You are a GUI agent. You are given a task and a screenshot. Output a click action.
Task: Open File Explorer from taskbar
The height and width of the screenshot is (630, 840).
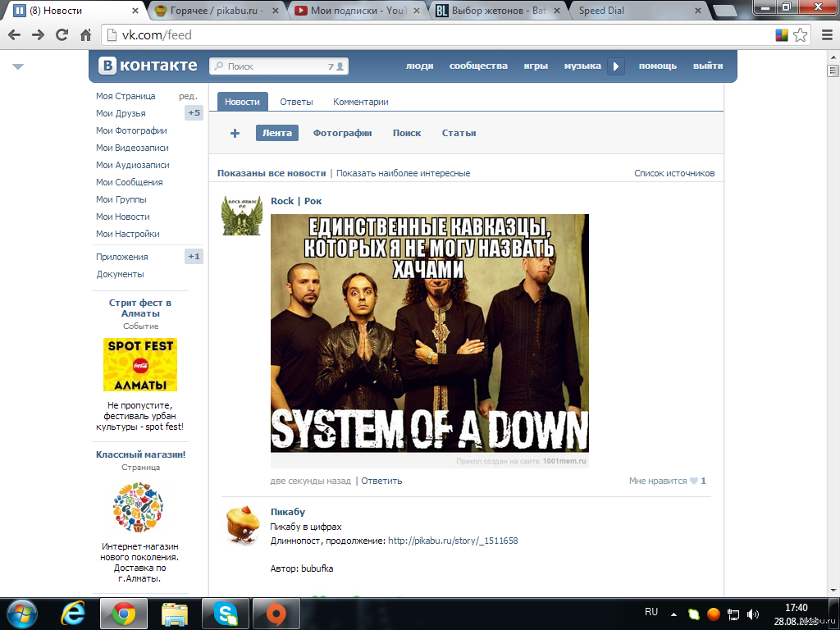coord(175,614)
